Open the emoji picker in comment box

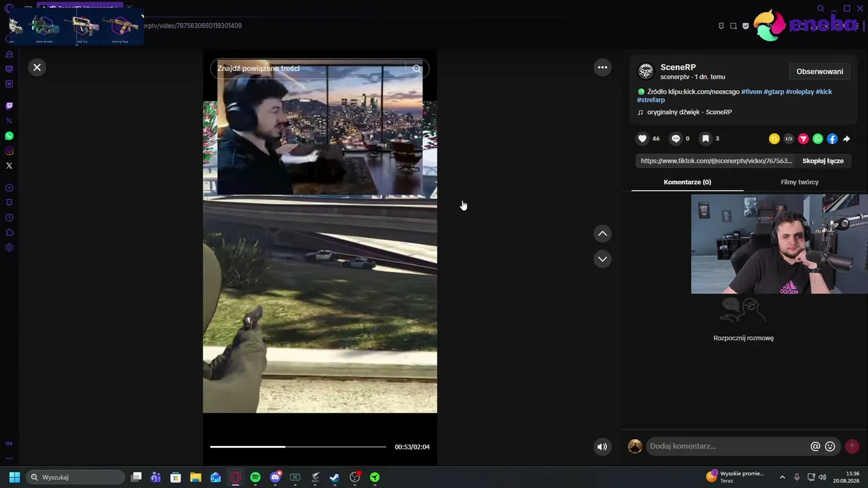coord(830,447)
